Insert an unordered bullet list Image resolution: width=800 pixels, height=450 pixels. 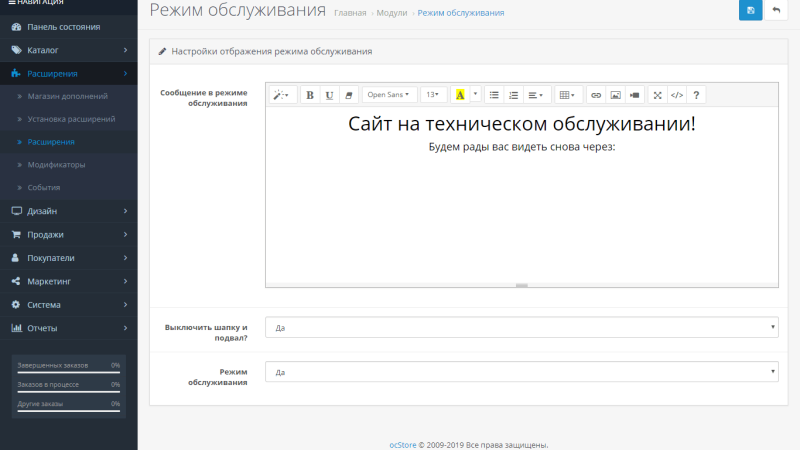[494, 95]
